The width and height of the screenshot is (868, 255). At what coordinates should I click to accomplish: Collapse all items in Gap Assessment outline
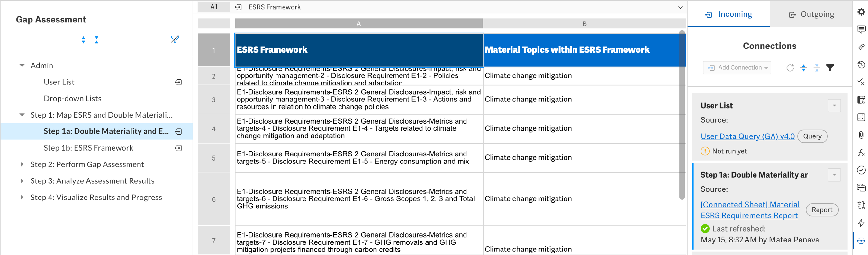tap(97, 40)
